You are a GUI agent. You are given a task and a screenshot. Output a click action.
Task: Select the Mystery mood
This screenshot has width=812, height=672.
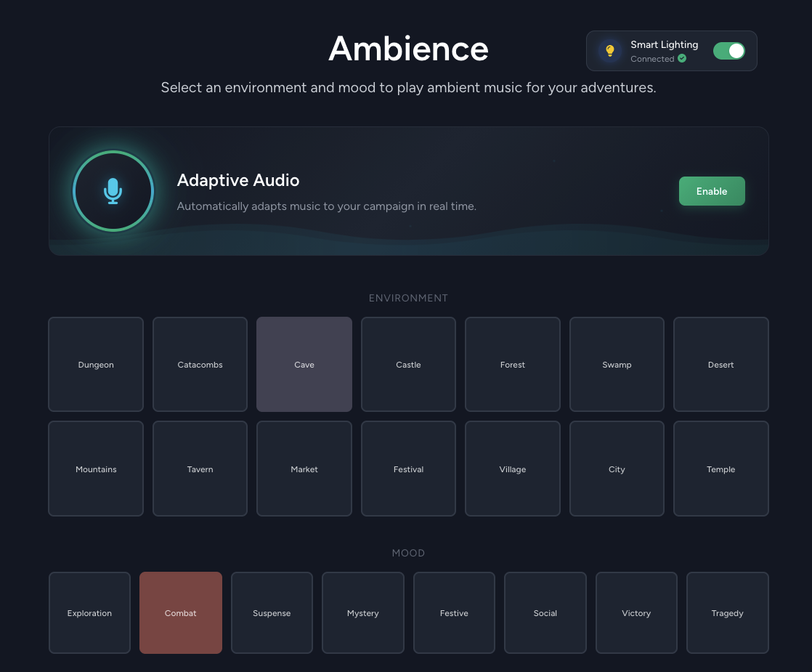pos(363,613)
